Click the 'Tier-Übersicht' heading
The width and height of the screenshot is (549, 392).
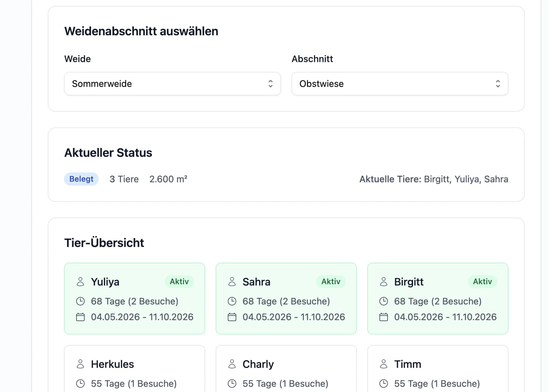click(104, 243)
